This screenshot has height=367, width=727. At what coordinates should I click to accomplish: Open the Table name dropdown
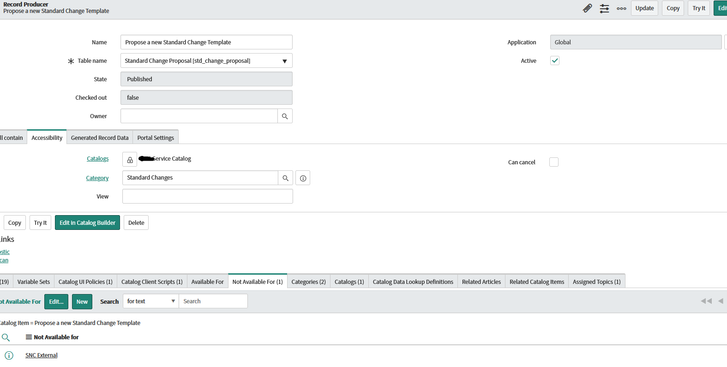click(206, 61)
